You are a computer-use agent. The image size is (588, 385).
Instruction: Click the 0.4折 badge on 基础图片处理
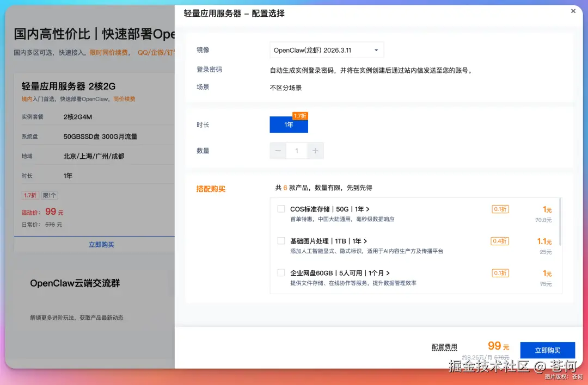(x=499, y=241)
